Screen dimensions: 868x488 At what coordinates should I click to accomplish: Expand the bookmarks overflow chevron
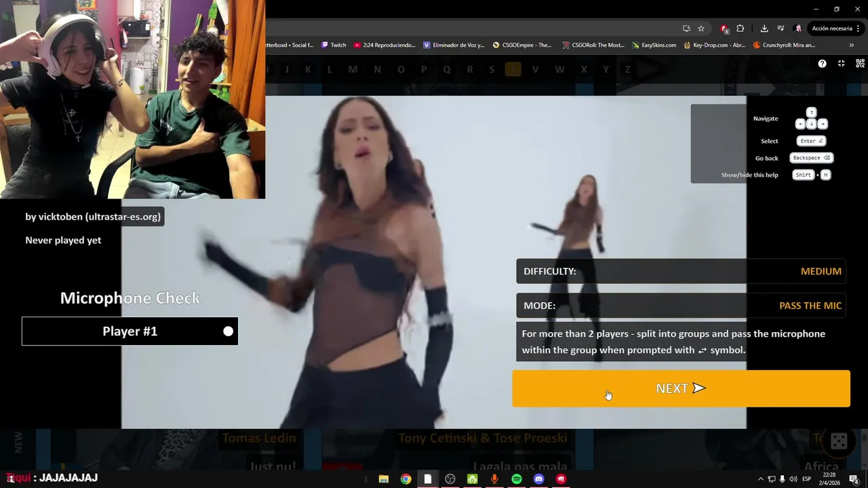851,45
